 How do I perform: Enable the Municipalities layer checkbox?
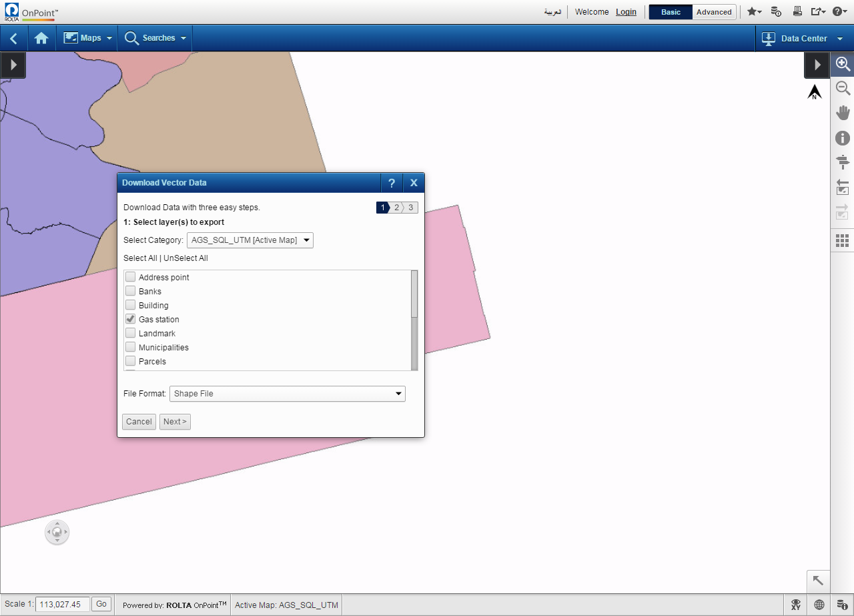131,348
